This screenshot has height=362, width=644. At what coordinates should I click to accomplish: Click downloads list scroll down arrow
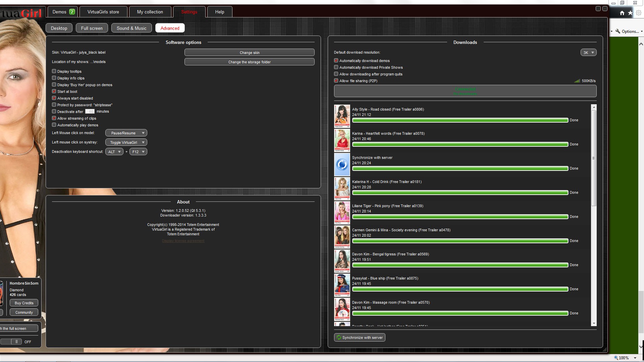pyautogui.click(x=594, y=323)
